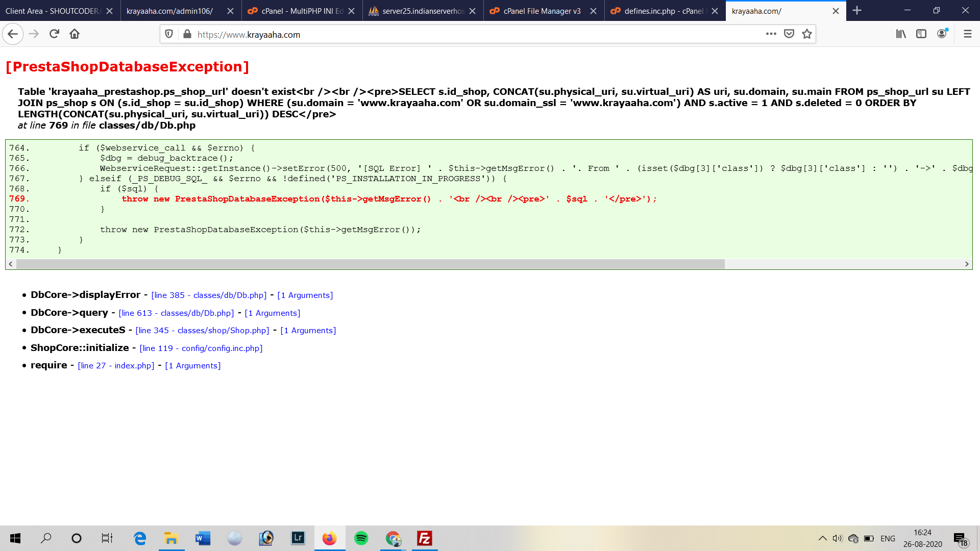Toggle the sidebar view icon
The width and height of the screenshot is (980, 551).
pos(921,34)
